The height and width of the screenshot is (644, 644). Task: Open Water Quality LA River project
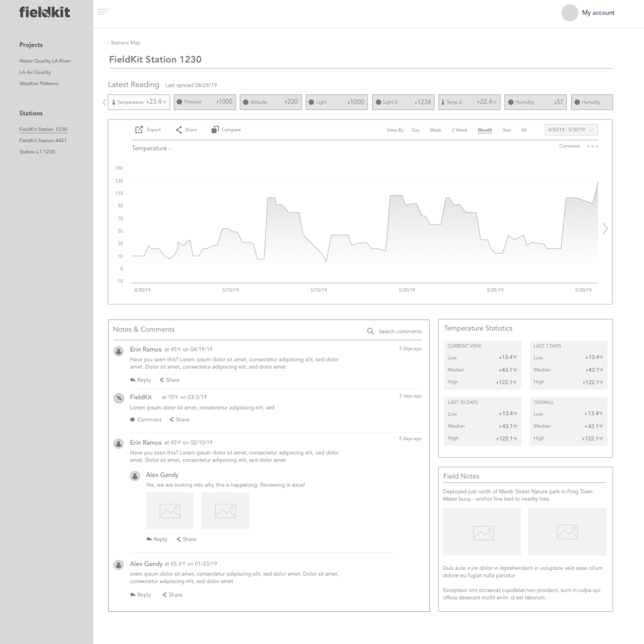click(45, 61)
